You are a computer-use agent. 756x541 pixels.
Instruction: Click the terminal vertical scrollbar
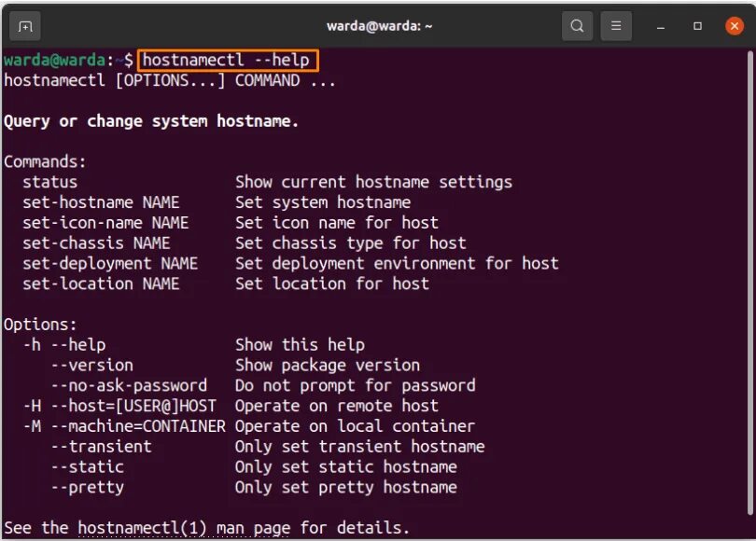coord(749,283)
